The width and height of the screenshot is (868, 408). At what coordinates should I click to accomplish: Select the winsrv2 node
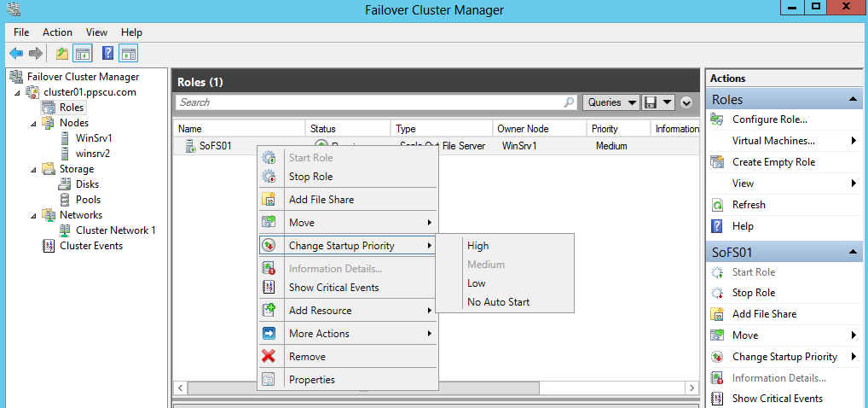(x=93, y=154)
